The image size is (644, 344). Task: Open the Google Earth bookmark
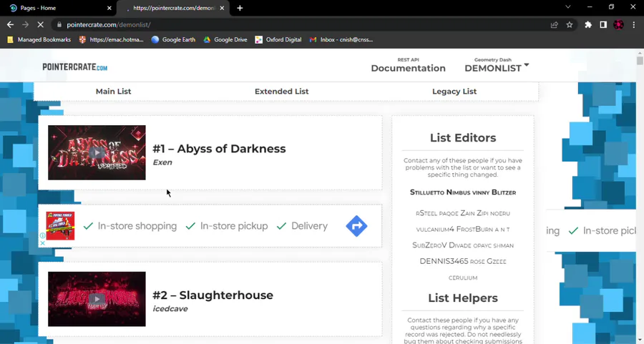click(x=173, y=40)
